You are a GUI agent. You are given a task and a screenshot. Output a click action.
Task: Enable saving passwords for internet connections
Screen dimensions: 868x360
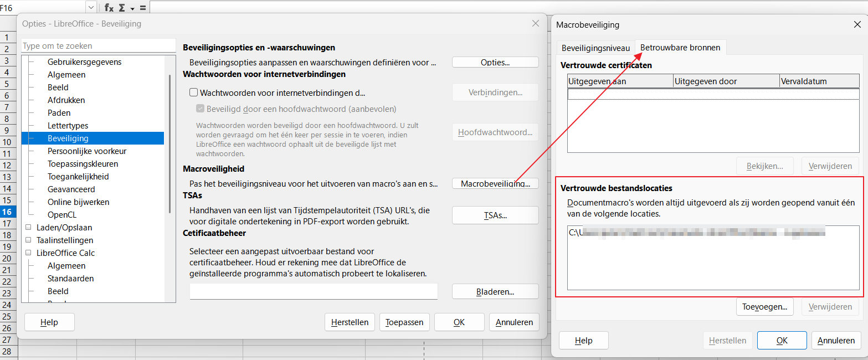tap(193, 93)
